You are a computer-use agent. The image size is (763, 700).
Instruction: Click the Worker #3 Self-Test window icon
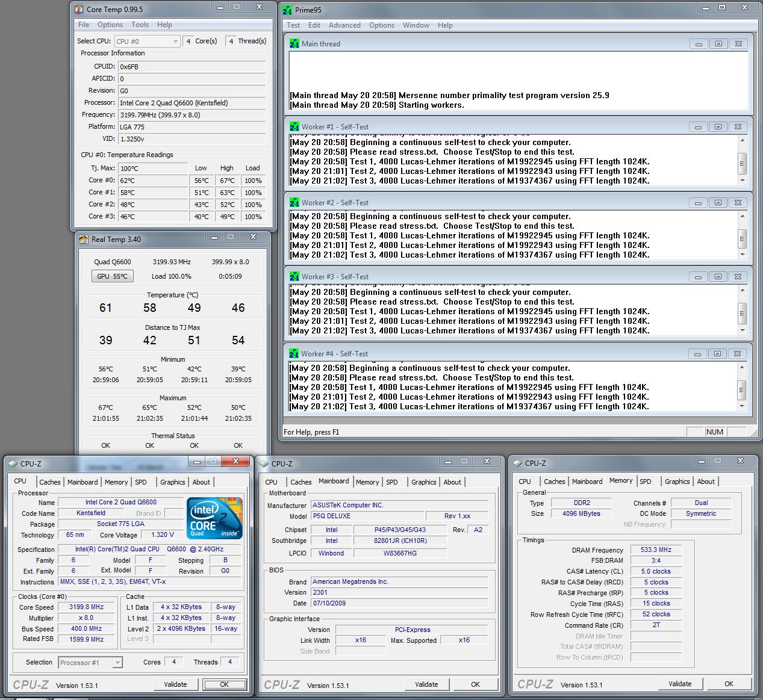pos(294,276)
